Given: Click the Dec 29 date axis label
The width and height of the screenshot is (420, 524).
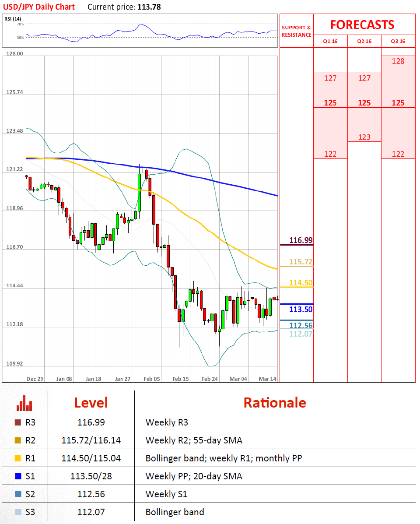Looking at the screenshot, I should [x=35, y=379].
